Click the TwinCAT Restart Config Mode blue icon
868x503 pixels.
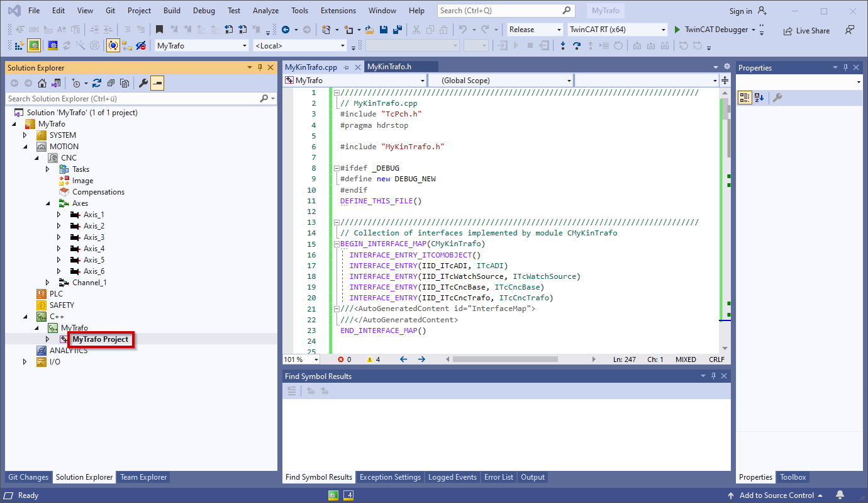tap(53, 45)
